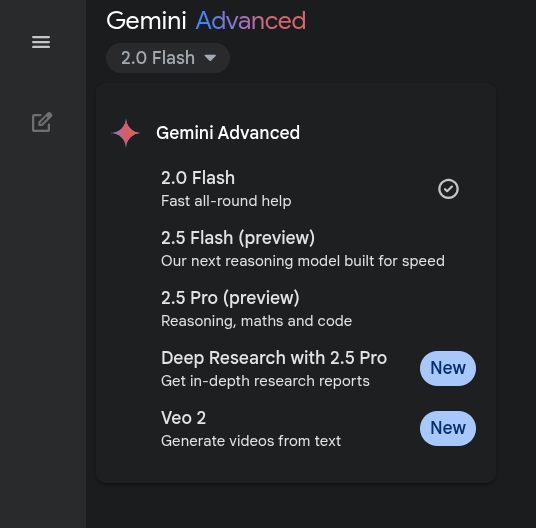Click 'Reasoning, maths and code' description
This screenshot has width=536, height=528.
256,321
